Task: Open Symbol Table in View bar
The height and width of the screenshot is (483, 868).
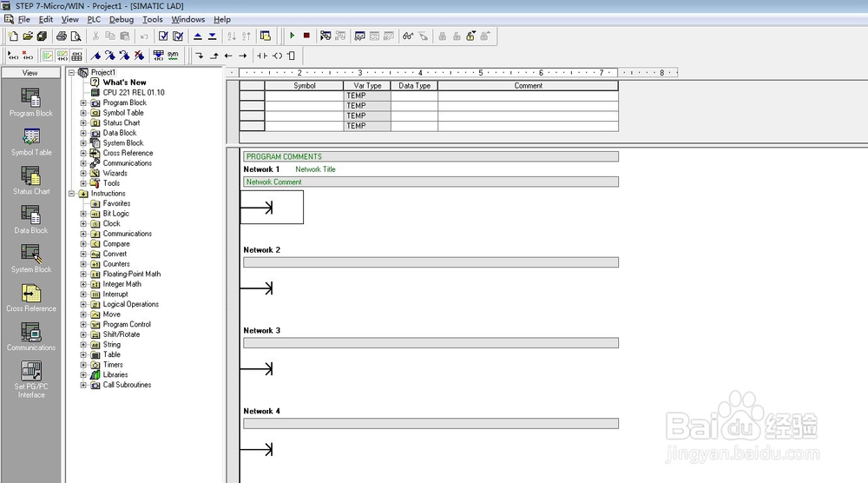Action: click(31, 142)
